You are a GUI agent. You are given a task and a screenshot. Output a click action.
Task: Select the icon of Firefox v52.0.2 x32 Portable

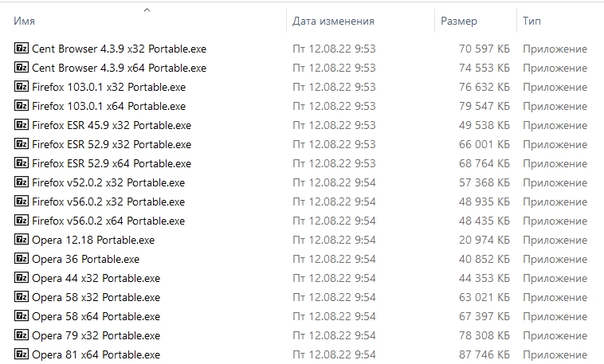[22, 182]
